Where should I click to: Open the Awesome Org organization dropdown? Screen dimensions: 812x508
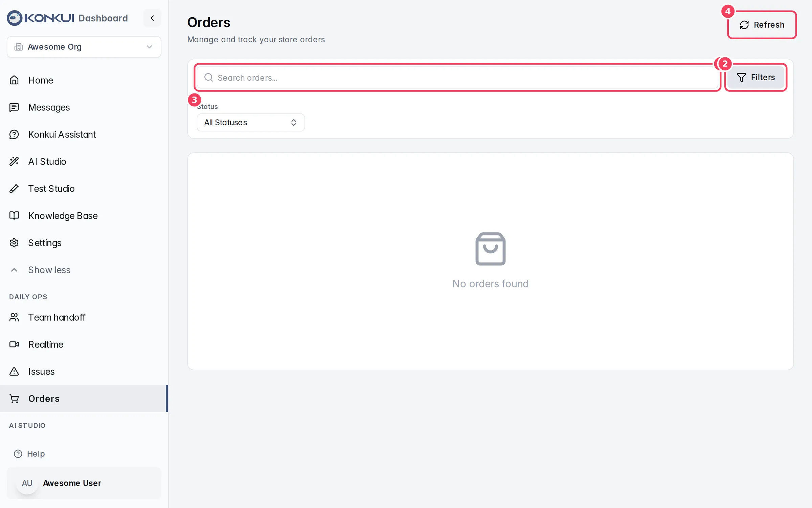84,47
